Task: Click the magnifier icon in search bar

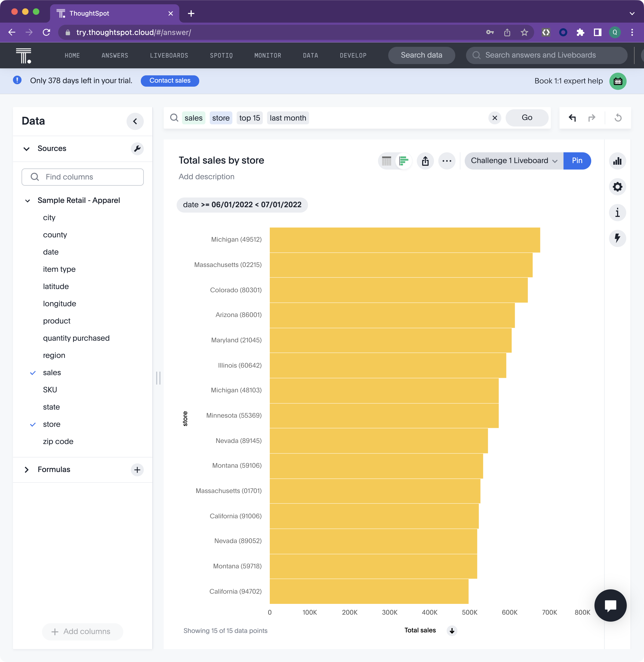Action: click(x=174, y=118)
